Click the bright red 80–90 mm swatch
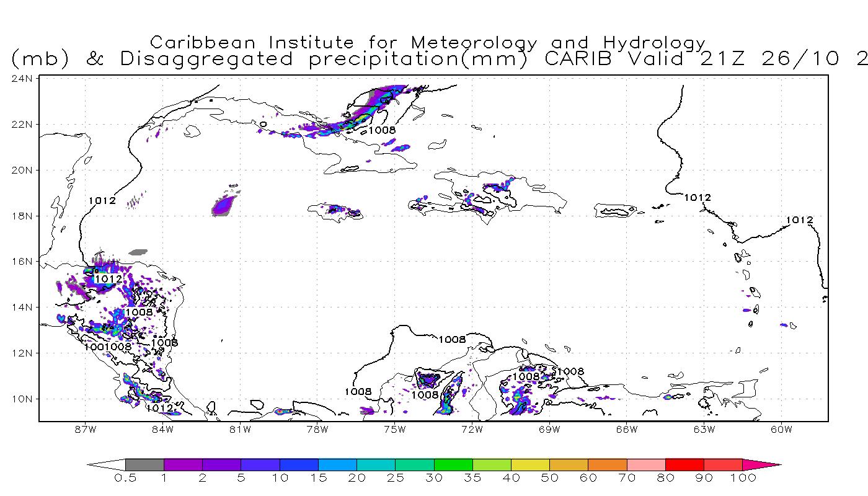Screen dimensions: 868x496 coord(684,464)
